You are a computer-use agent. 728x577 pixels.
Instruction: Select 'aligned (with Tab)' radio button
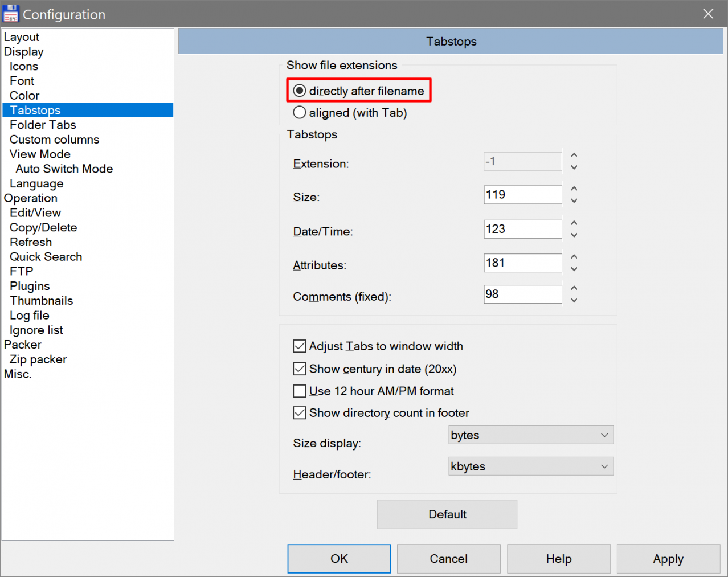point(300,113)
